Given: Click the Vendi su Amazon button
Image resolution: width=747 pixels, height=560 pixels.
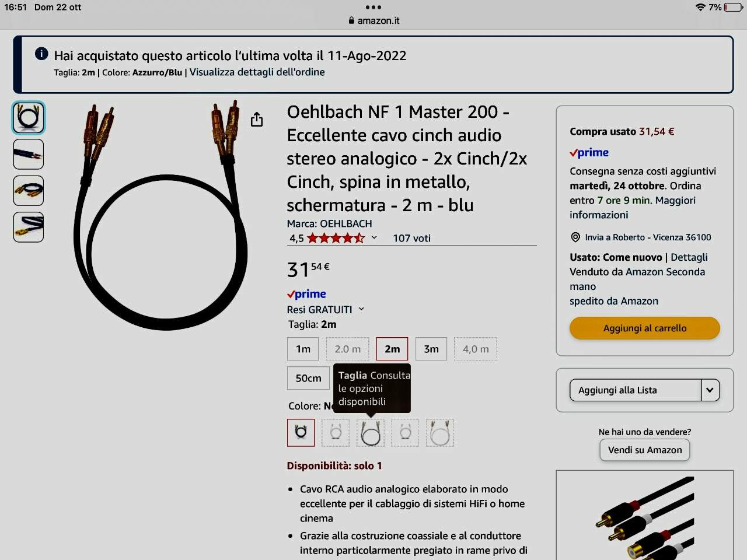Looking at the screenshot, I should coord(645,450).
